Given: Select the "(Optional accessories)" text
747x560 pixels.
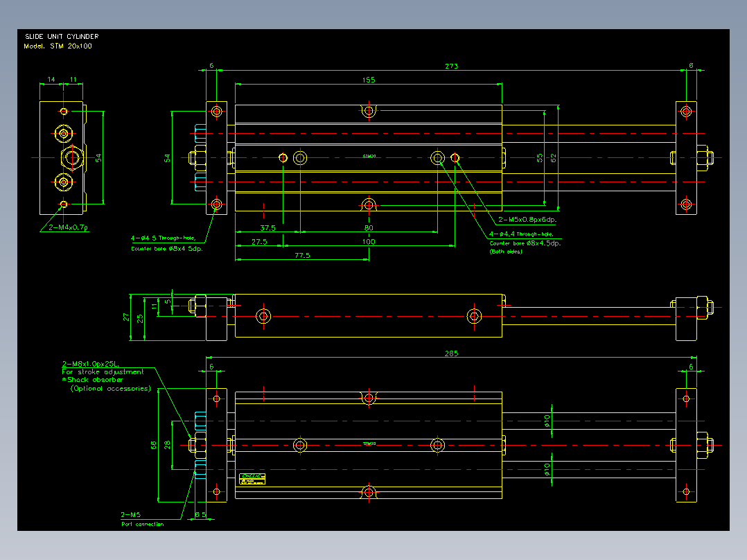Looking at the screenshot, I should [111, 388].
